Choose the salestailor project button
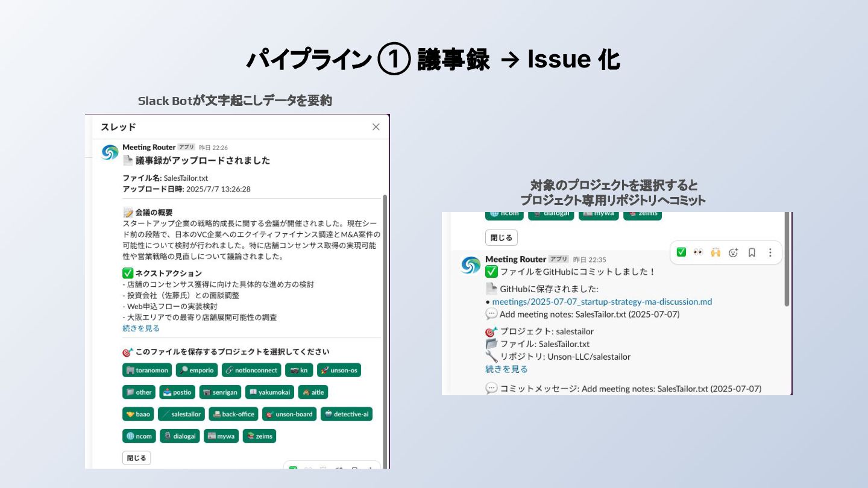This screenshot has width=868, height=488. (181, 414)
